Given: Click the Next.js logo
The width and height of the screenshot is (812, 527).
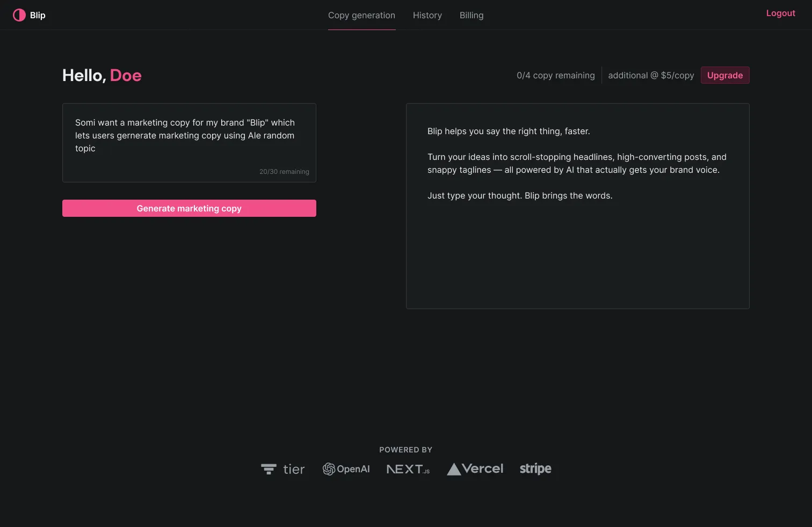Looking at the screenshot, I should (408, 469).
